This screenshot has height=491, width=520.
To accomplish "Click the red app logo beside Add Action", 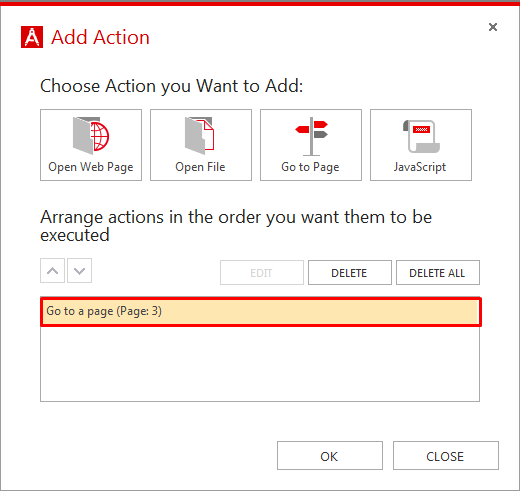I will (x=32, y=37).
